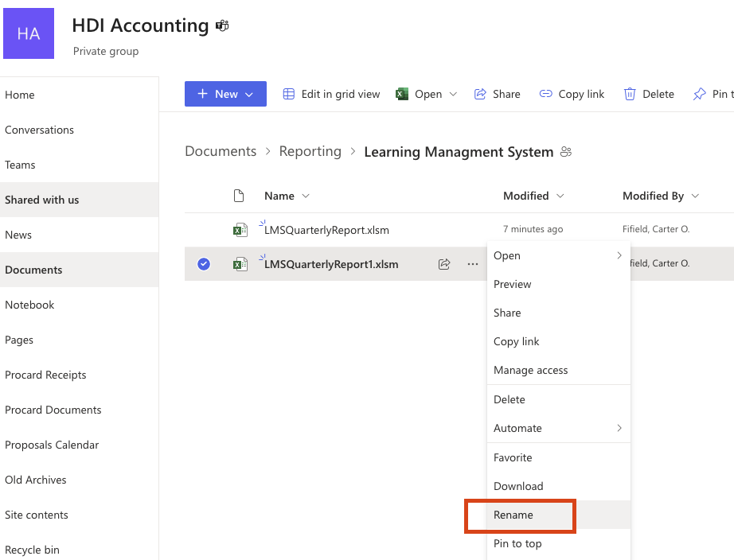Open the New button dropdown
The height and width of the screenshot is (560, 734).
tap(225, 94)
